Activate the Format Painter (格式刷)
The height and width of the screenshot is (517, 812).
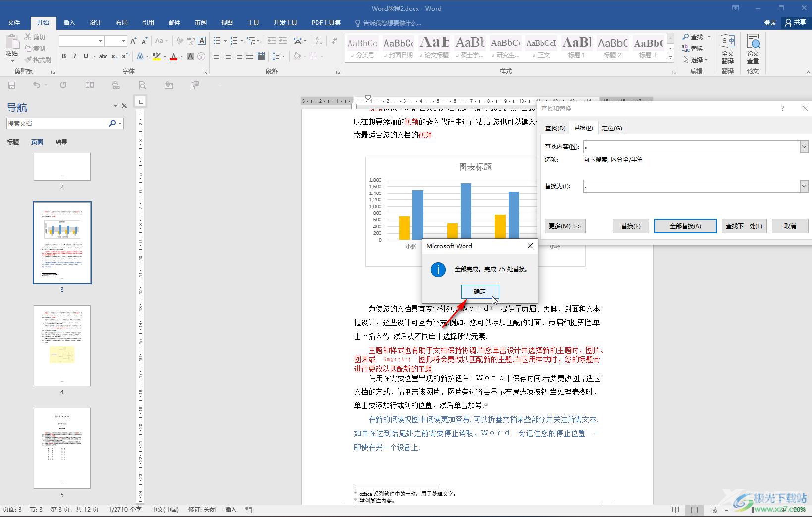point(38,60)
